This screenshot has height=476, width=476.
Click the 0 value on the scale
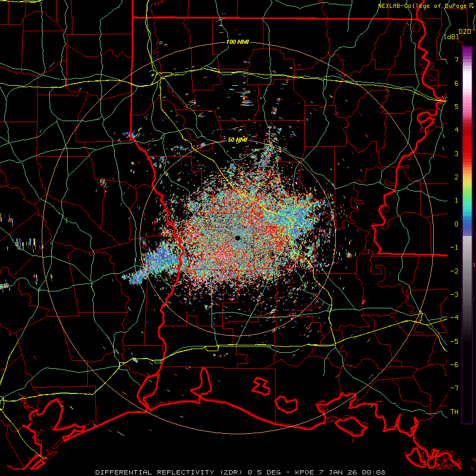pos(456,224)
